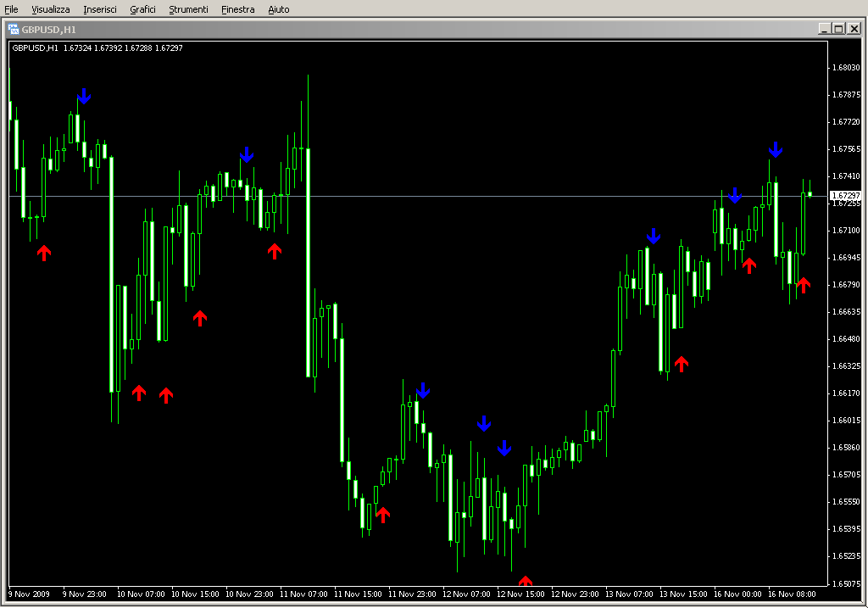The height and width of the screenshot is (608, 868).
Task: Click the 12 Nov 23:00 time label
Action: [575, 594]
